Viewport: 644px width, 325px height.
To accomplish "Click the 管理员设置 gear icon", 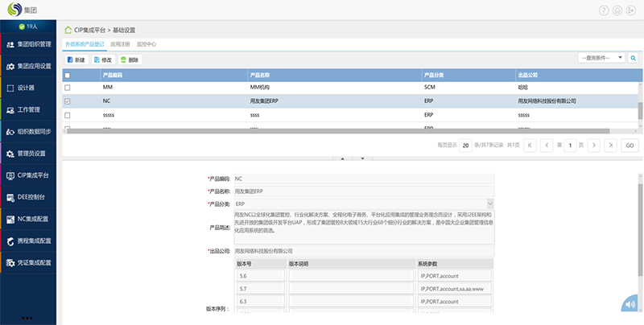I will pyautogui.click(x=10, y=154).
